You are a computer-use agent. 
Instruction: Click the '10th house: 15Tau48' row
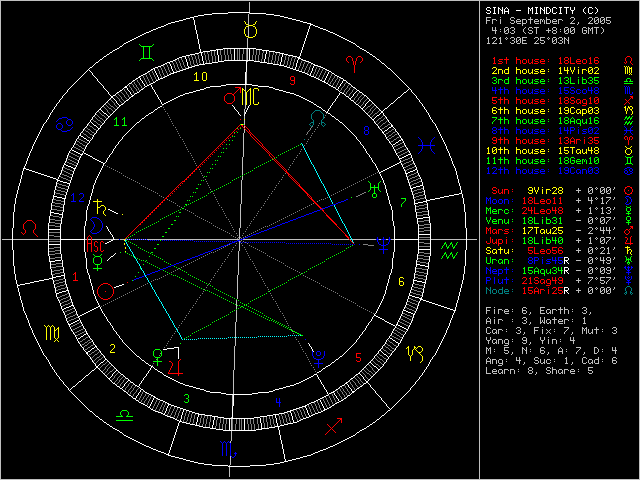point(560,151)
